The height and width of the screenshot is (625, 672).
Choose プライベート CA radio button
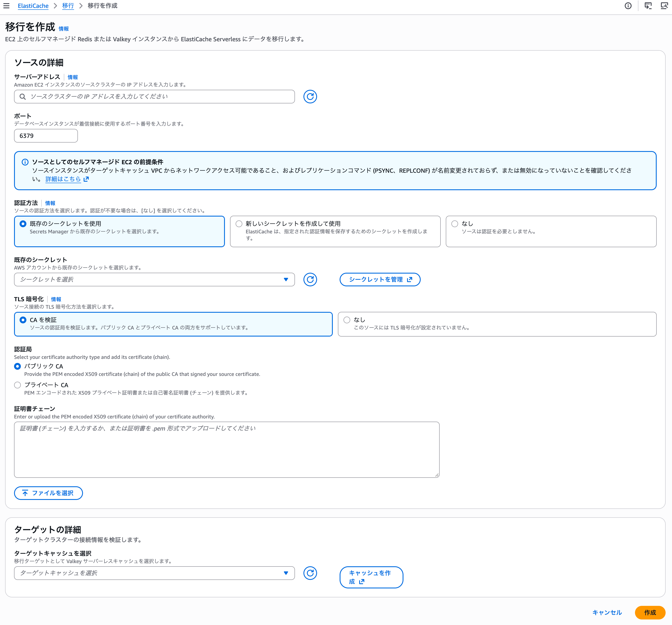pos(18,385)
